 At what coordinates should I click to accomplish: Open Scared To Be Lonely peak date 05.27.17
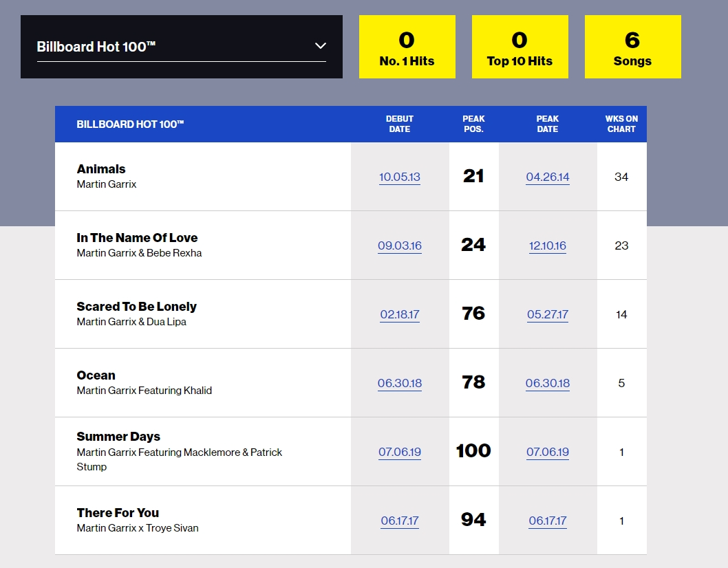[x=548, y=314]
